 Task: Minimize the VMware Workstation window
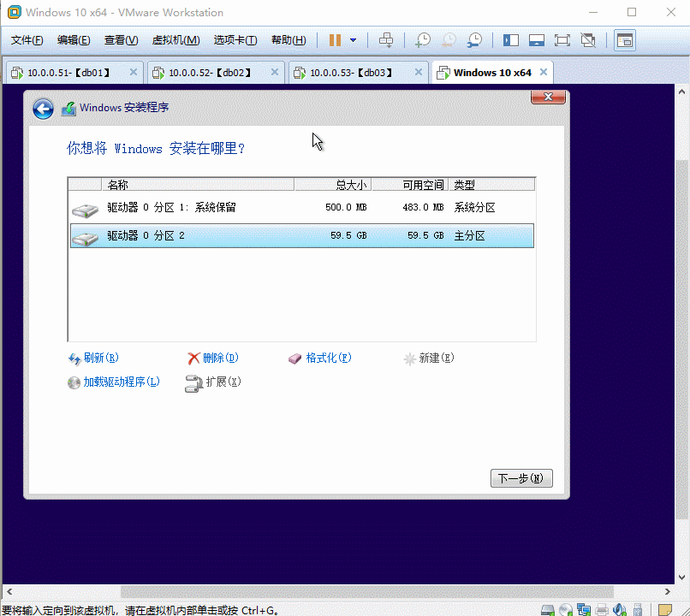coord(593,12)
